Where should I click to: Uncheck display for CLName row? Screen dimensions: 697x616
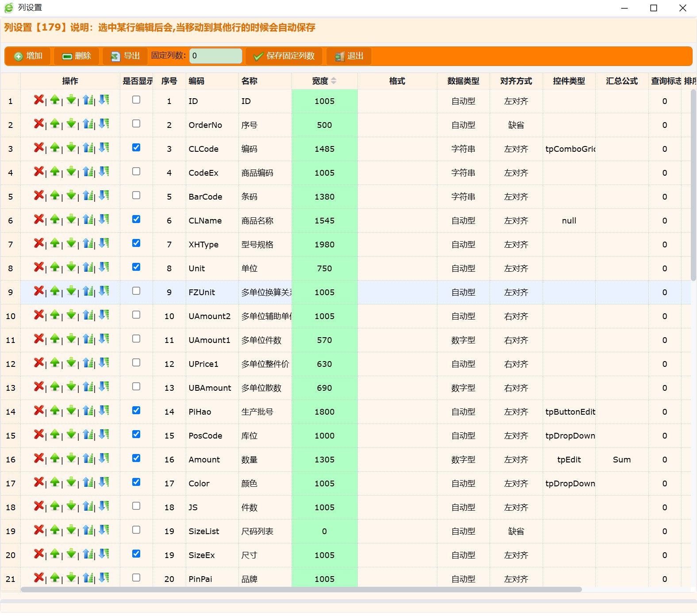pos(136,219)
